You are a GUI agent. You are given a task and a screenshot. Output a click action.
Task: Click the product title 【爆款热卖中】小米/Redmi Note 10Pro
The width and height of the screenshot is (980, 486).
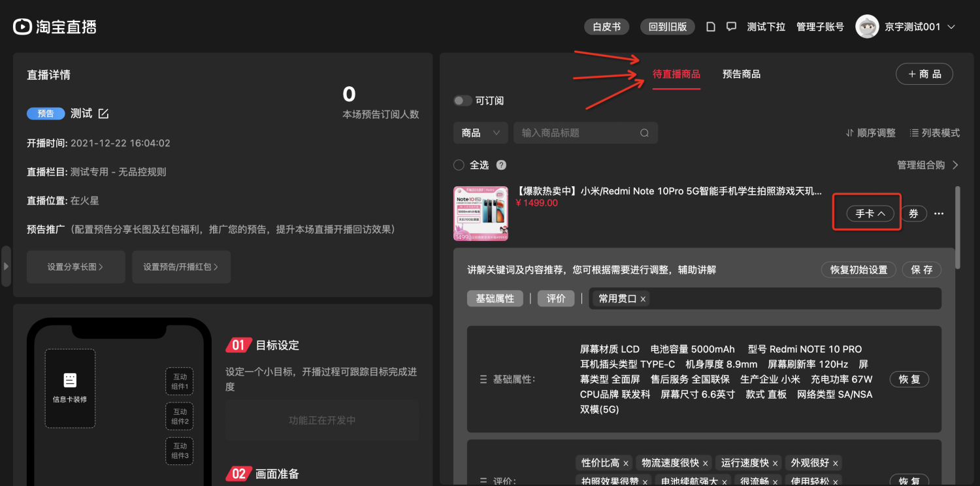[x=668, y=191]
